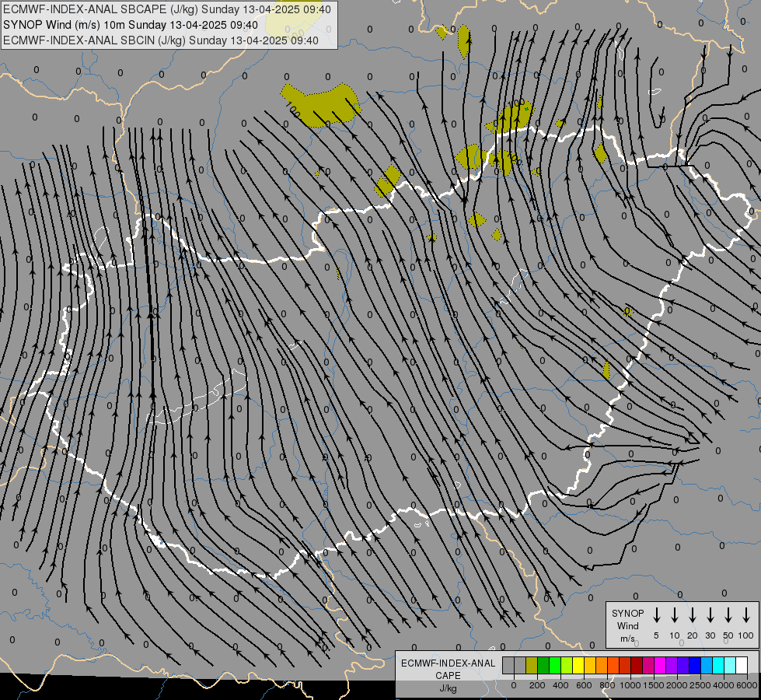The image size is (761, 700).
Task: Select the bright green CAPE legend swatch
Action: coord(555,666)
